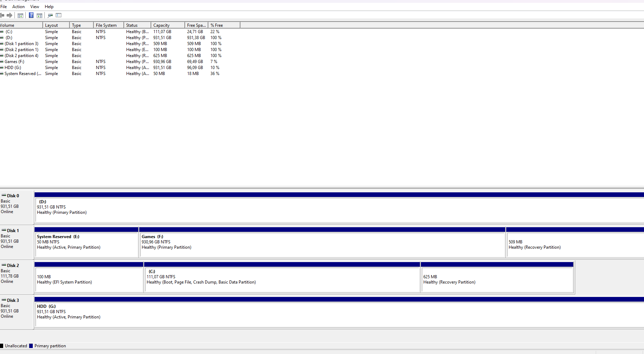This screenshot has height=354, width=644.
Task: Sort by the Free Space column header
Action: [x=196, y=25]
